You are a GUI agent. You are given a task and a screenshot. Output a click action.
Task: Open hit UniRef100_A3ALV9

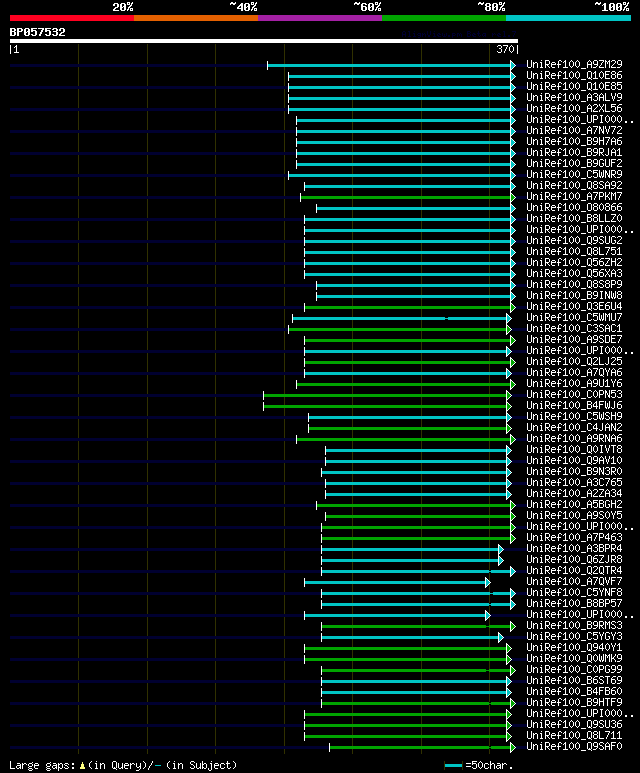click(574, 98)
